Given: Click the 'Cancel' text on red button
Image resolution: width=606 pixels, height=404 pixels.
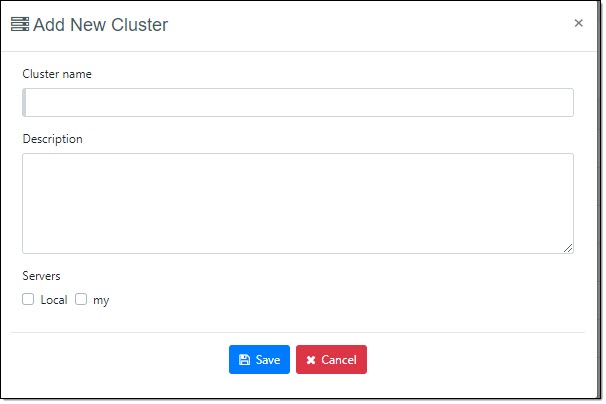Looking at the screenshot, I should (338, 360).
